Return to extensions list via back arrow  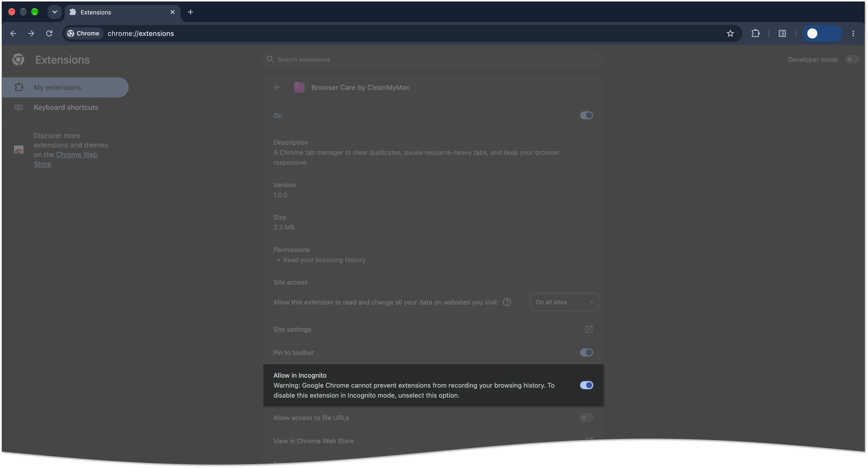(277, 88)
